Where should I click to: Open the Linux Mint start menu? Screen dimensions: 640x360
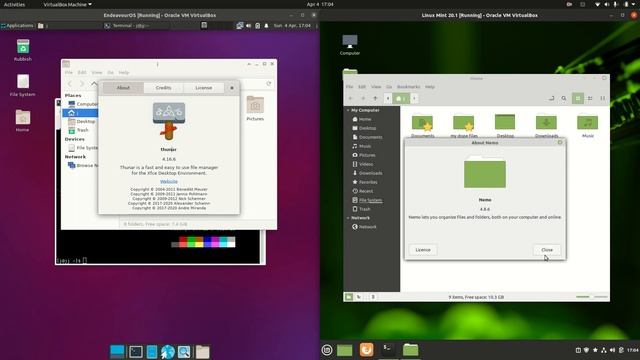click(x=327, y=350)
